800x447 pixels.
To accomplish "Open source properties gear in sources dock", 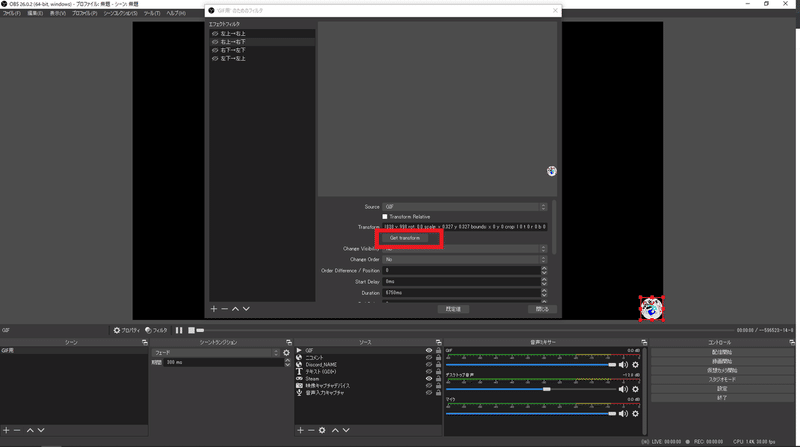I will pyautogui.click(x=322, y=430).
